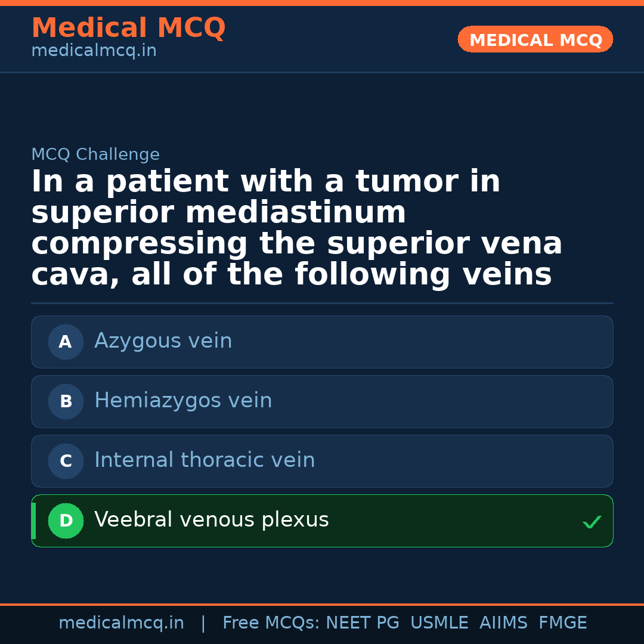Image resolution: width=644 pixels, height=644 pixels.
Task: Click the letter A circle badge
Action: point(66,342)
